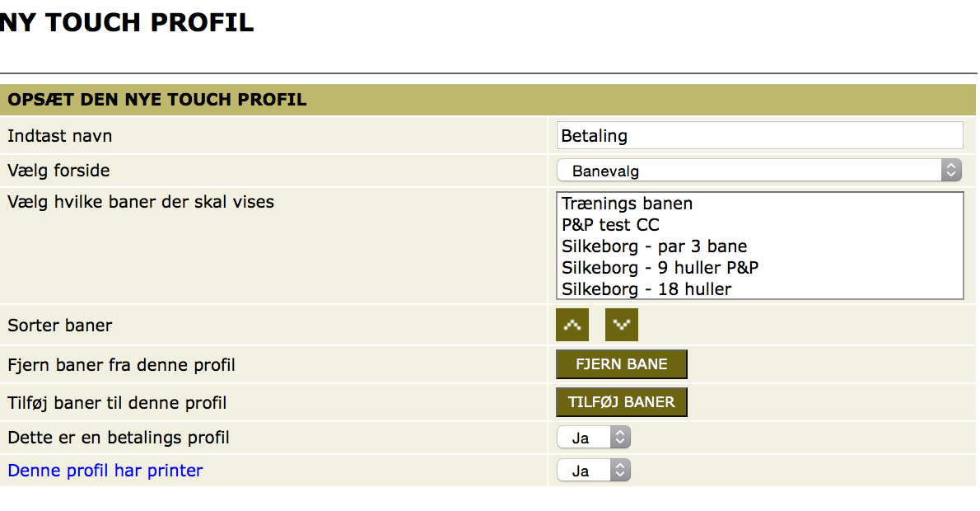The height and width of the screenshot is (511, 980).
Task: Follow the 'Denne profil har printer' link
Action: click(105, 471)
